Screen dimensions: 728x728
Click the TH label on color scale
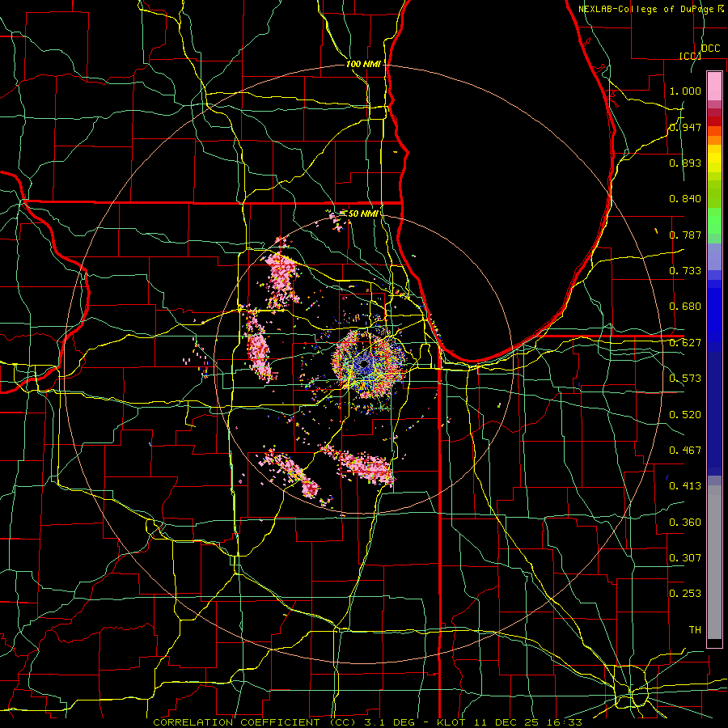(x=695, y=630)
